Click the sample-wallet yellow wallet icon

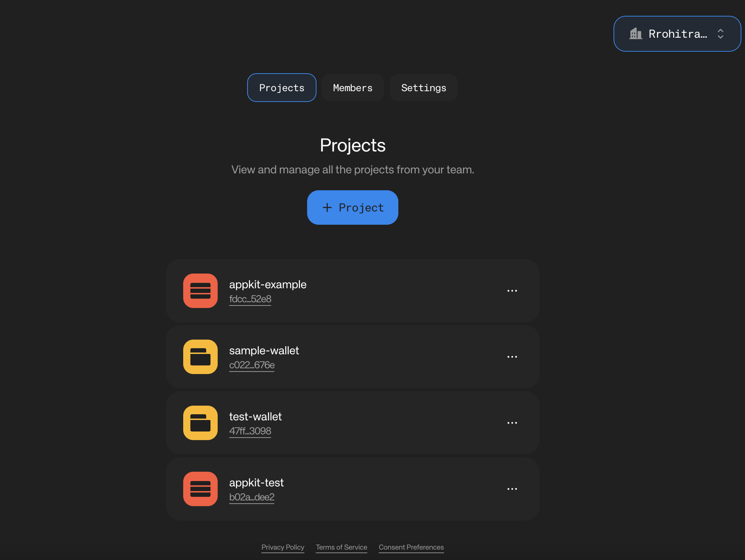pos(200,357)
